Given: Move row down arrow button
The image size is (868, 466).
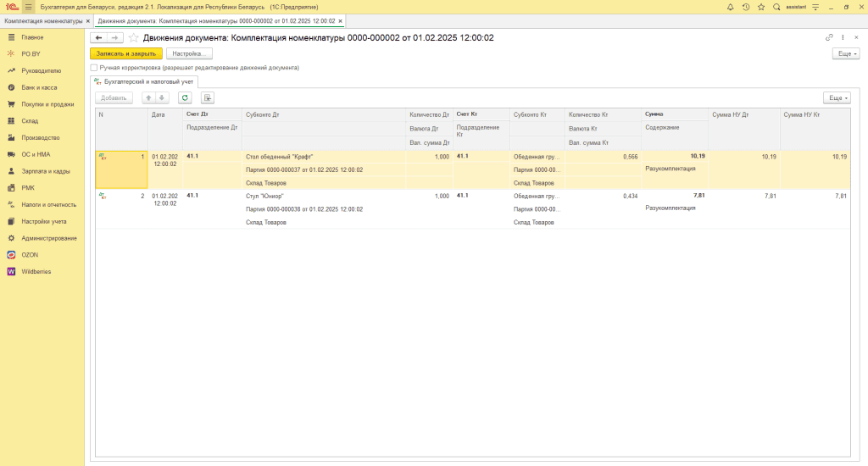Looking at the screenshot, I should (x=162, y=98).
